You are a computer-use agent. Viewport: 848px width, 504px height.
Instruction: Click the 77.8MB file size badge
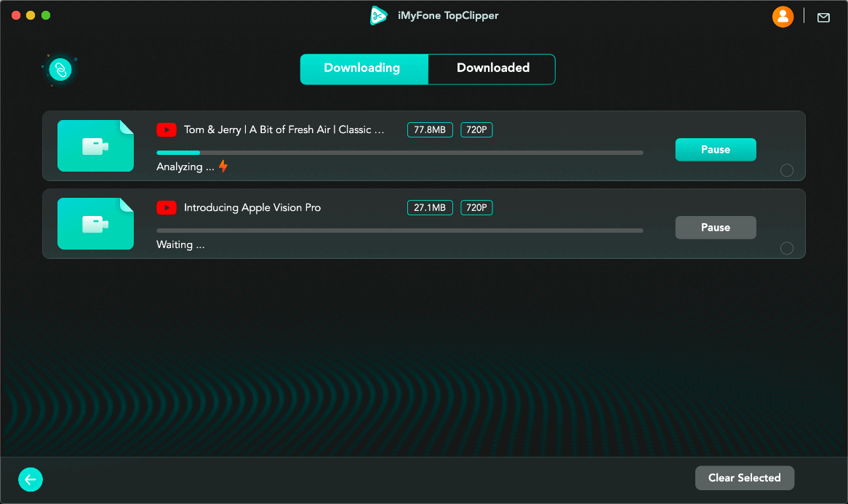pos(430,130)
